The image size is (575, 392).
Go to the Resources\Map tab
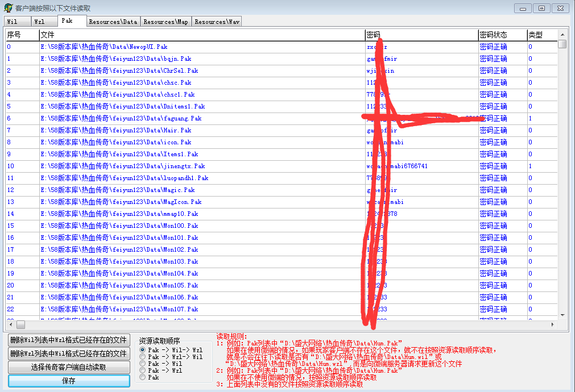coord(166,22)
